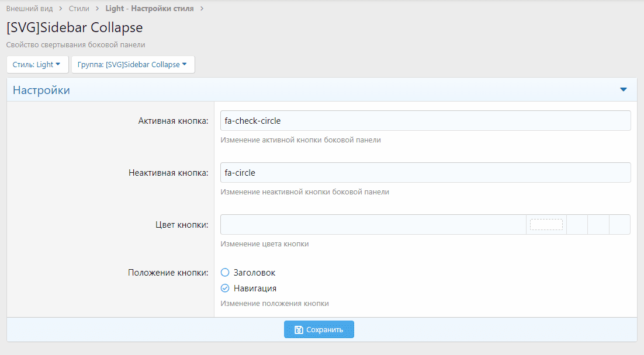The image size is (644, 355).
Task: Click the dashed color preview swatch
Action: [x=546, y=225]
